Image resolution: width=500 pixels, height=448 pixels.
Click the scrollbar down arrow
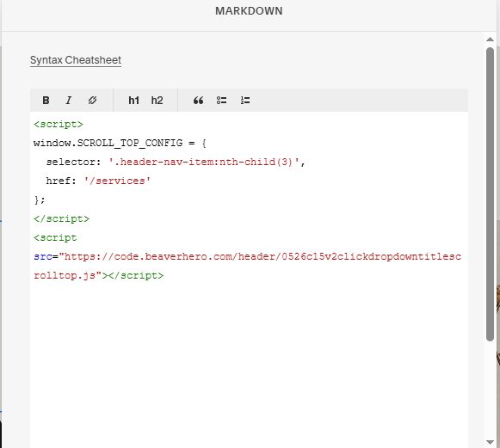(x=490, y=442)
